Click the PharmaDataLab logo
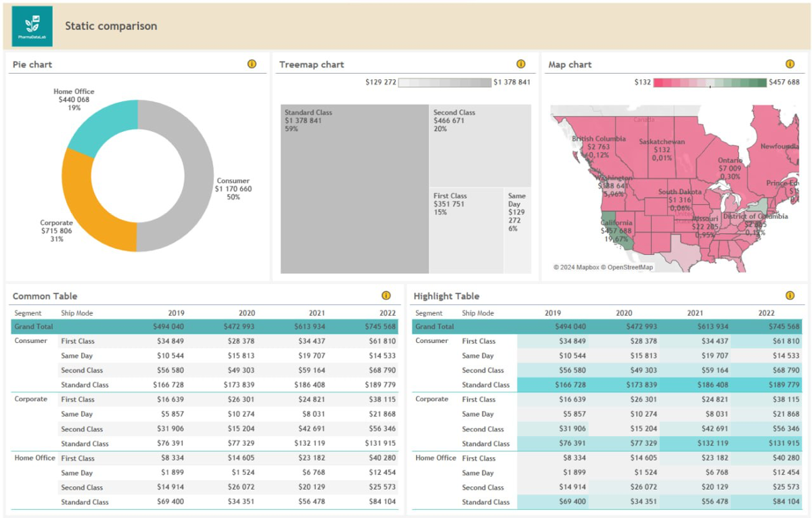The image size is (812, 518). coord(32,26)
